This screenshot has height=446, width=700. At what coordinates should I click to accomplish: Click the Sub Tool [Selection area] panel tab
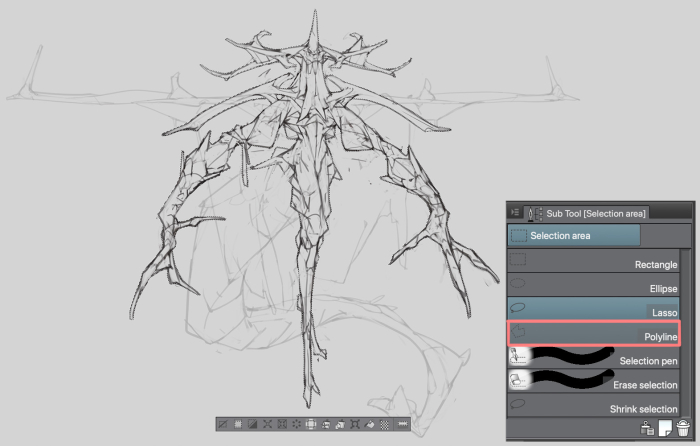(x=588, y=212)
